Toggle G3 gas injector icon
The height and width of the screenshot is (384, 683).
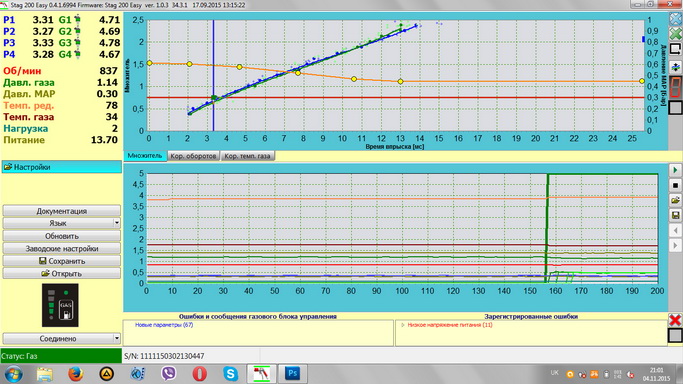click(x=78, y=43)
